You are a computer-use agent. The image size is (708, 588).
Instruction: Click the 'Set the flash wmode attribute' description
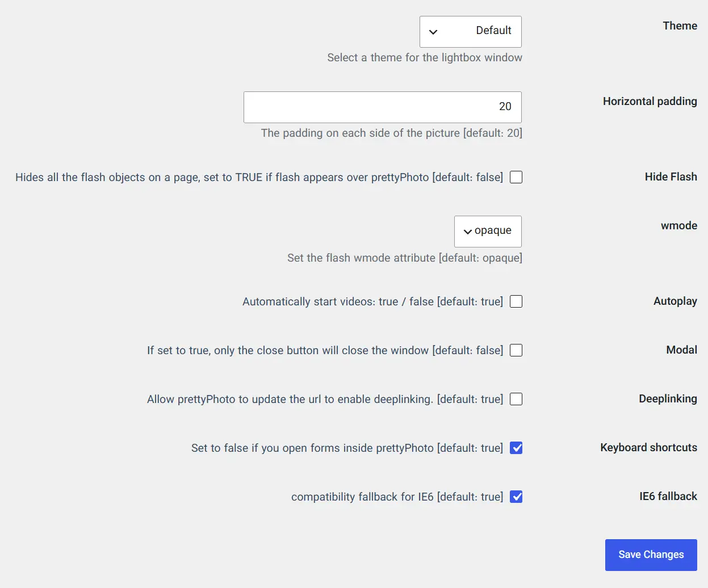[x=405, y=258]
